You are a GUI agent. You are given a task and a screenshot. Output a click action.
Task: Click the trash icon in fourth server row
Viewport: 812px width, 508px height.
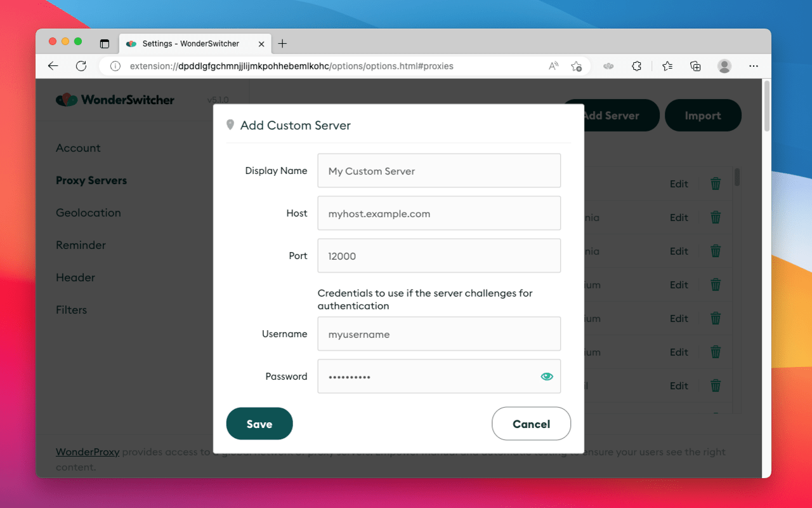(x=716, y=284)
